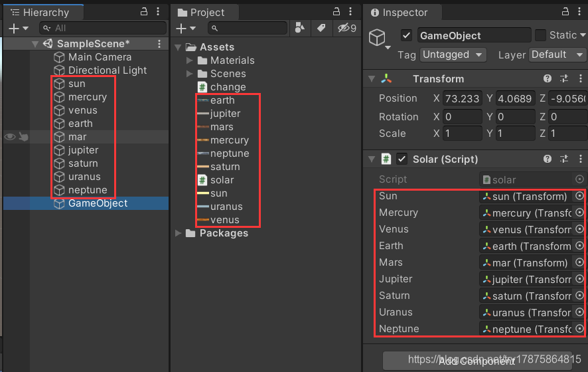This screenshot has height=372, width=588.
Task: Open object picker for Mars field
Action: pos(579,262)
